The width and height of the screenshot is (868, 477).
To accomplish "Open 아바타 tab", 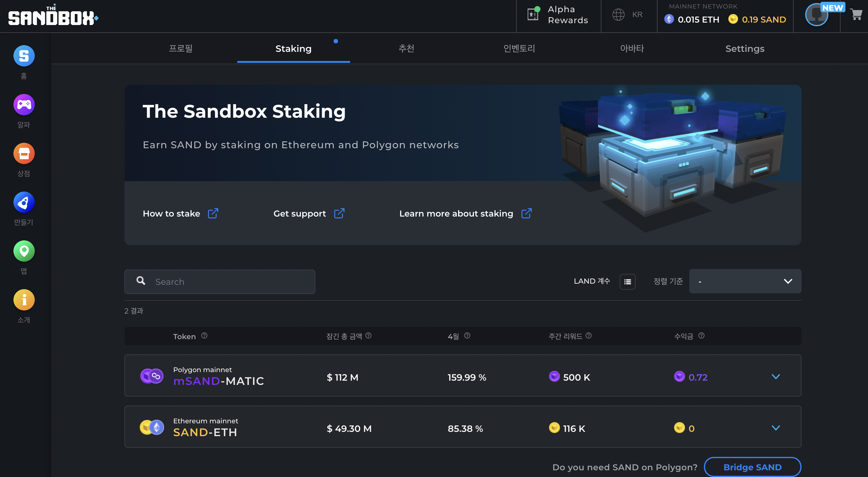I will 632,48.
